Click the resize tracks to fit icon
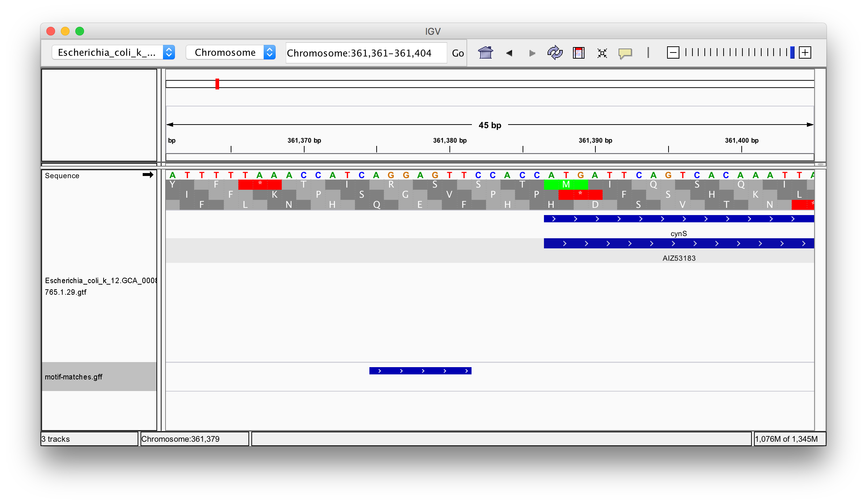The image size is (867, 504). [602, 53]
